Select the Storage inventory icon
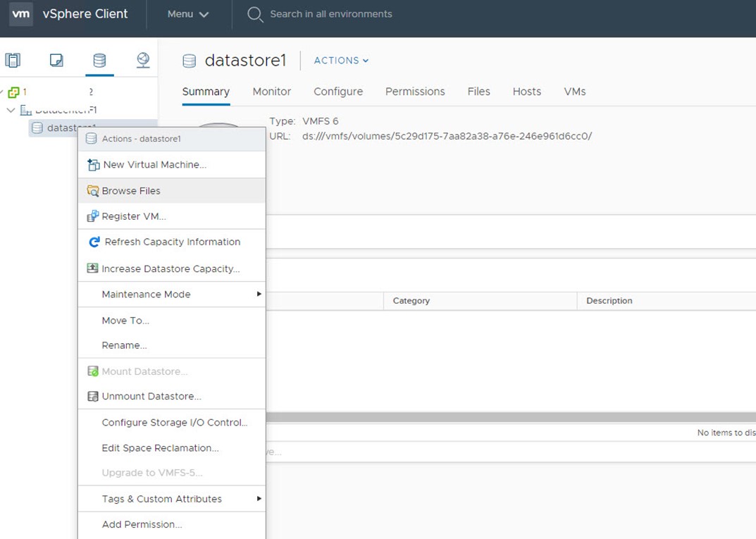Screen dimensions: 756x539 (99, 61)
